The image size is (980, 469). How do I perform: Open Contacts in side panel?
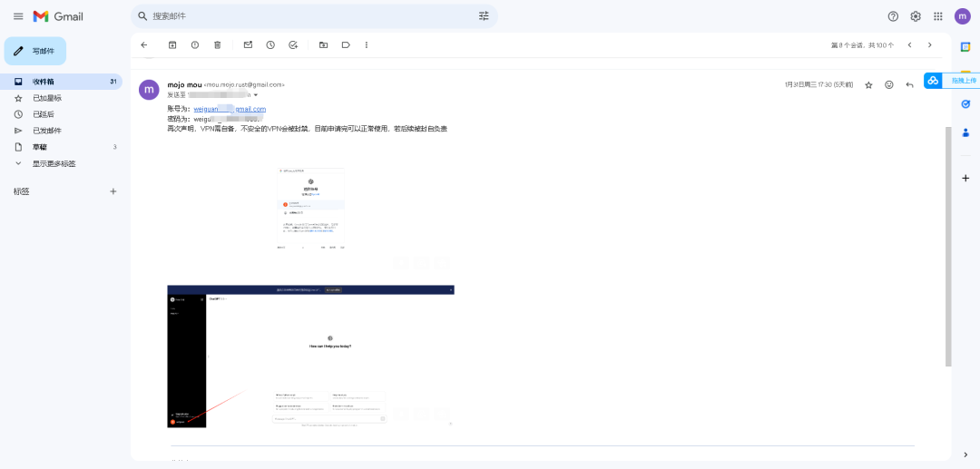click(965, 132)
